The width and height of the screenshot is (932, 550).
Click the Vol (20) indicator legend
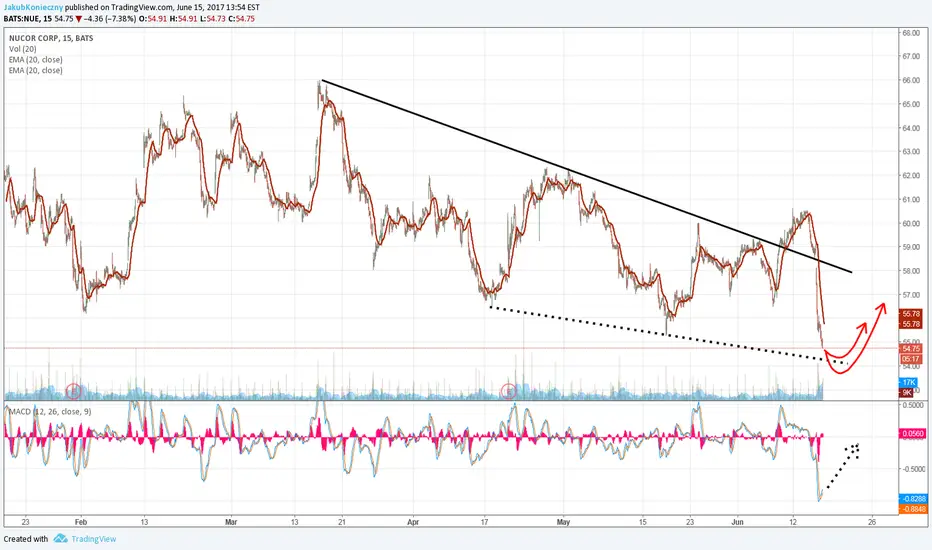[x=23, y=49]
